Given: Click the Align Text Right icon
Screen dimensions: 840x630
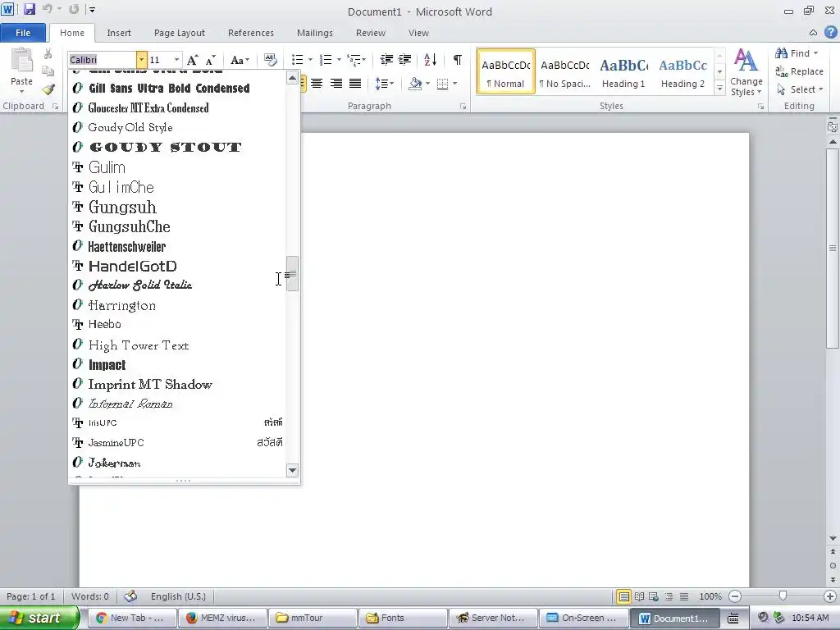Looking at the screenshot, I should 336,84.
